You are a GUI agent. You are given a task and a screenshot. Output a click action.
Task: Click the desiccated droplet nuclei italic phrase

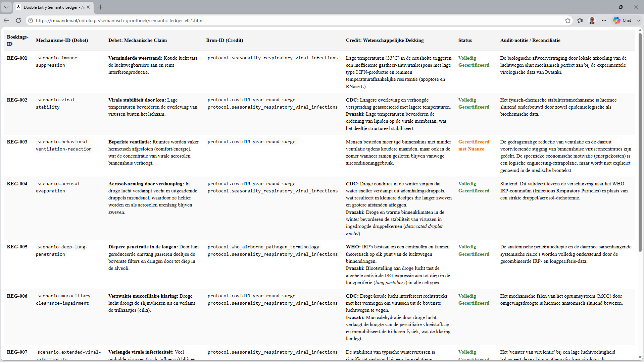click(394, 230)
